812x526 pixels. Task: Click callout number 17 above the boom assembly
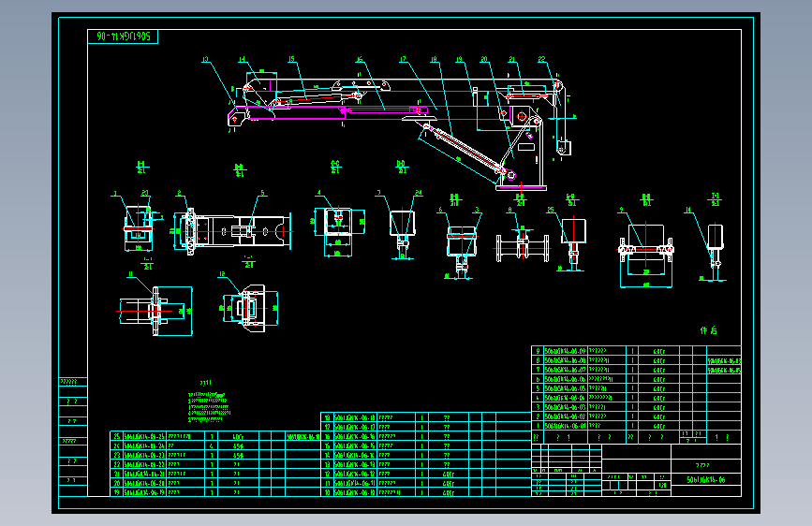coord(403,60)
